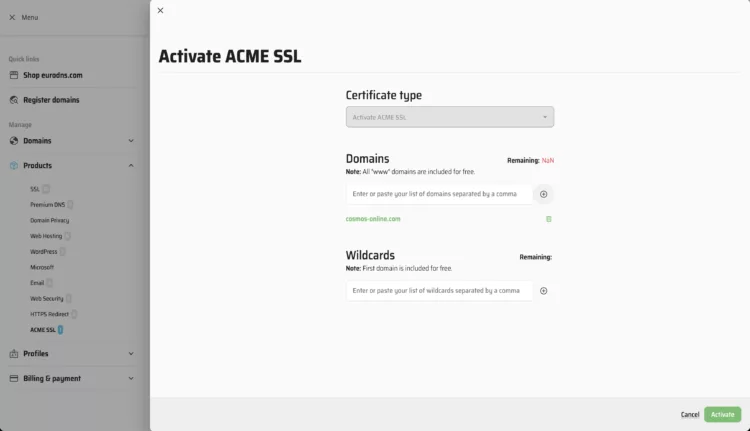The width and height of the screenshot is (750, 431).
Task: Collapse the Products sidebar section
Action: 131,165
